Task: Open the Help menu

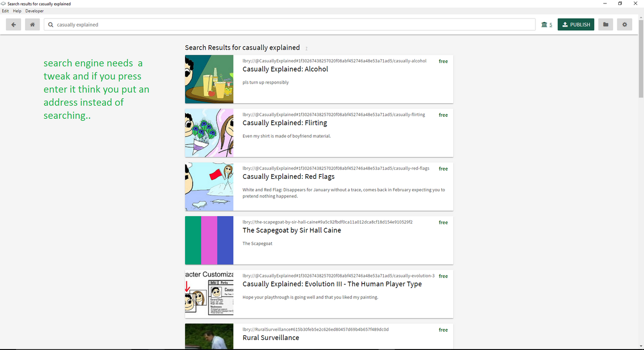Action: [x=17, y=11]
